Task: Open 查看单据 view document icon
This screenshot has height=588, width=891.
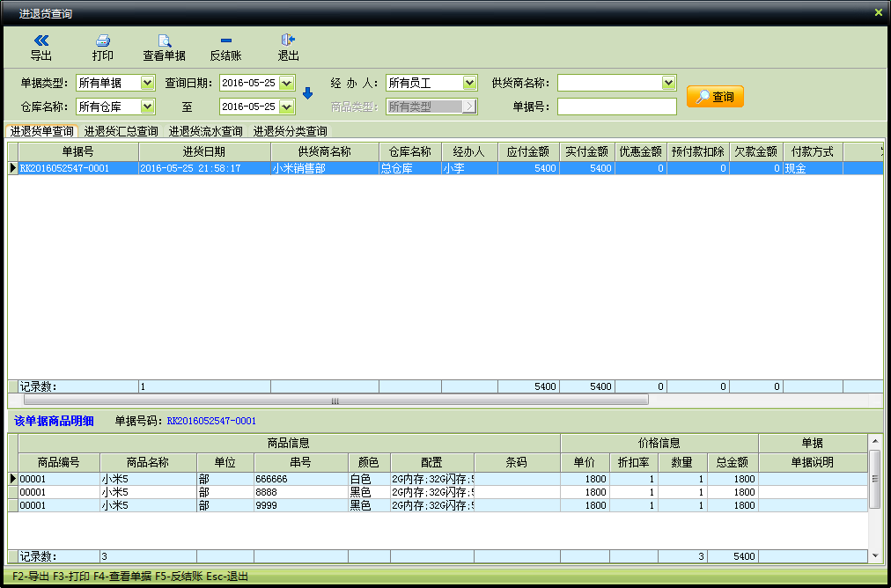Action: pyautogui.click(x=164, y=40)
